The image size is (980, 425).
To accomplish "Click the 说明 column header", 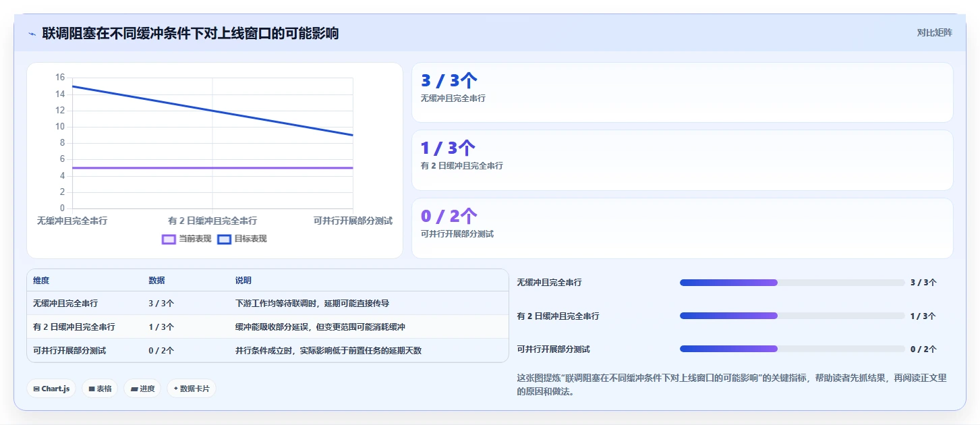I will coord(243,281).
